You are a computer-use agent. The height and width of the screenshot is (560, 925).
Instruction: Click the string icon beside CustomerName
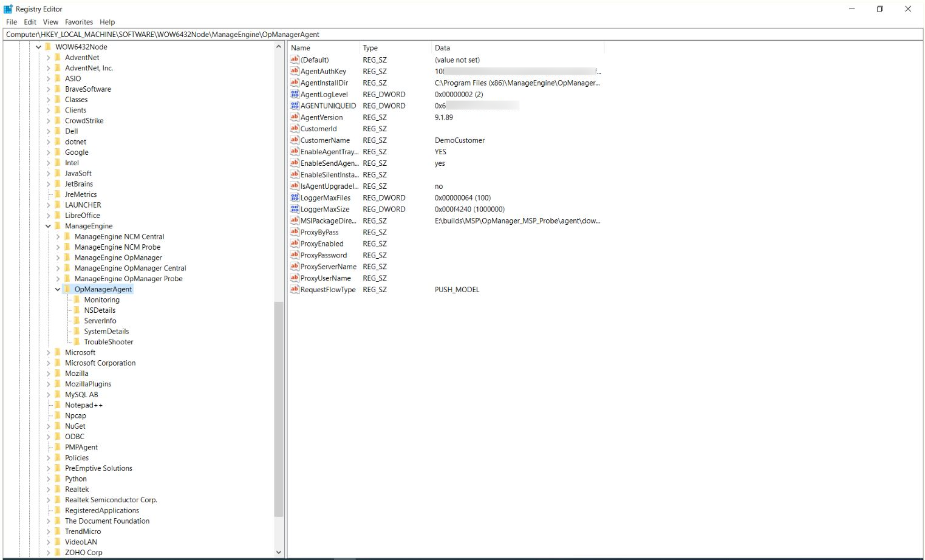click(294, 140)
